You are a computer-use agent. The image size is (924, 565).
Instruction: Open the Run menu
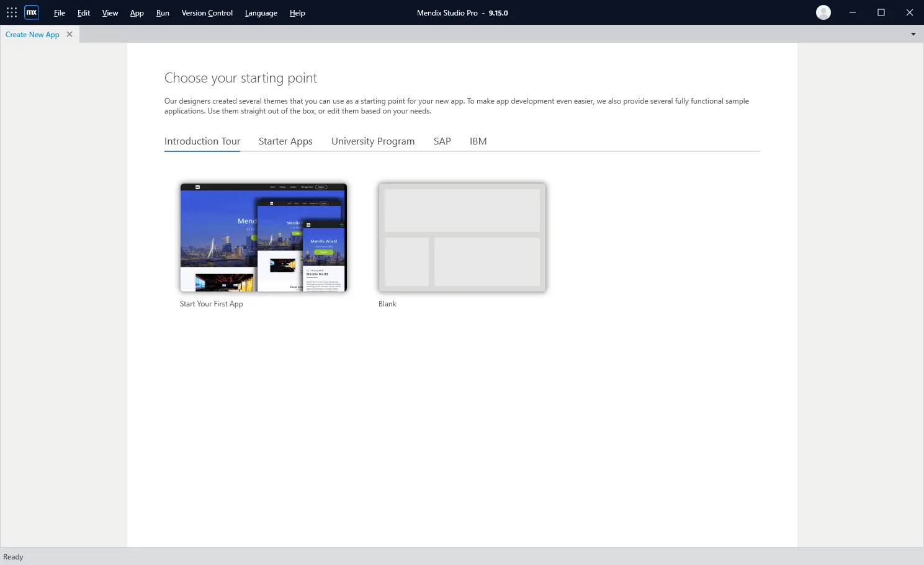click(x=163, y=13)
